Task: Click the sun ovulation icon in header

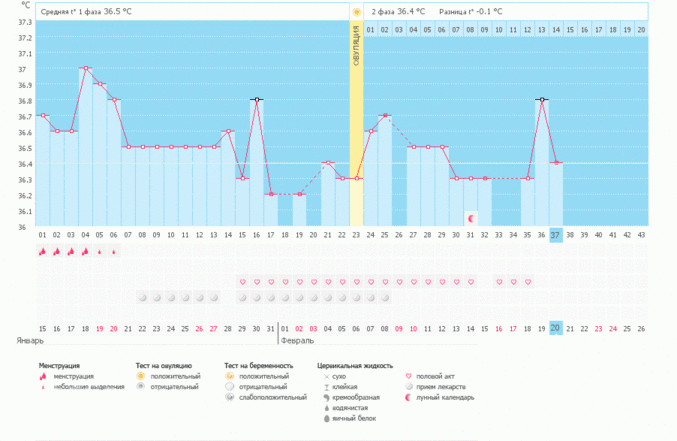Action: tap(356, 12)
